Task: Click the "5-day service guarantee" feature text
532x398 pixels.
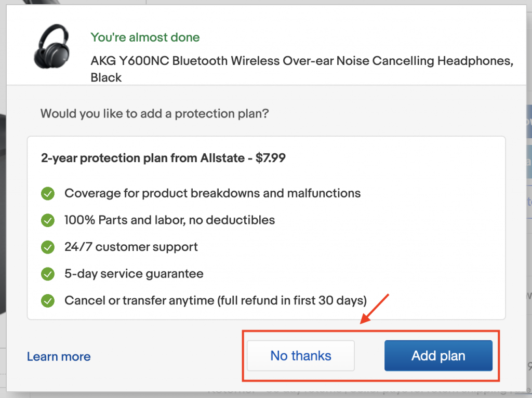Action: 134,273
